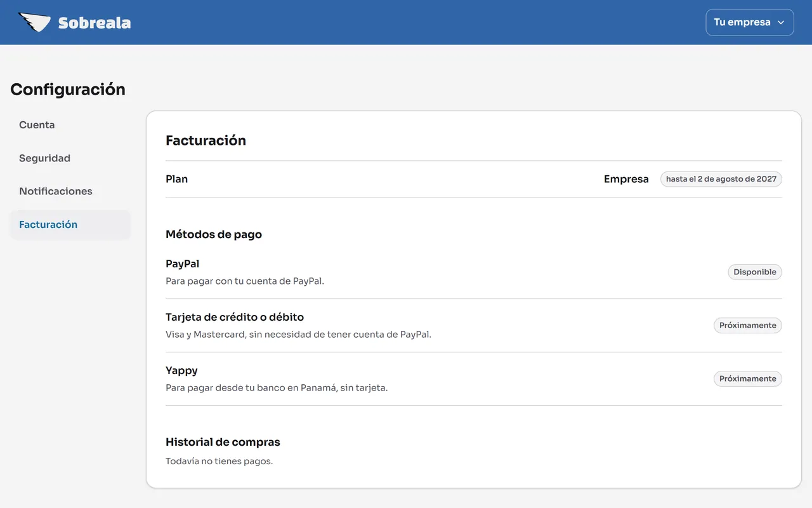This screenshot has height=508, width=812.
Task: Click the Visa y Mastercard description text
Action: point(298,334)
